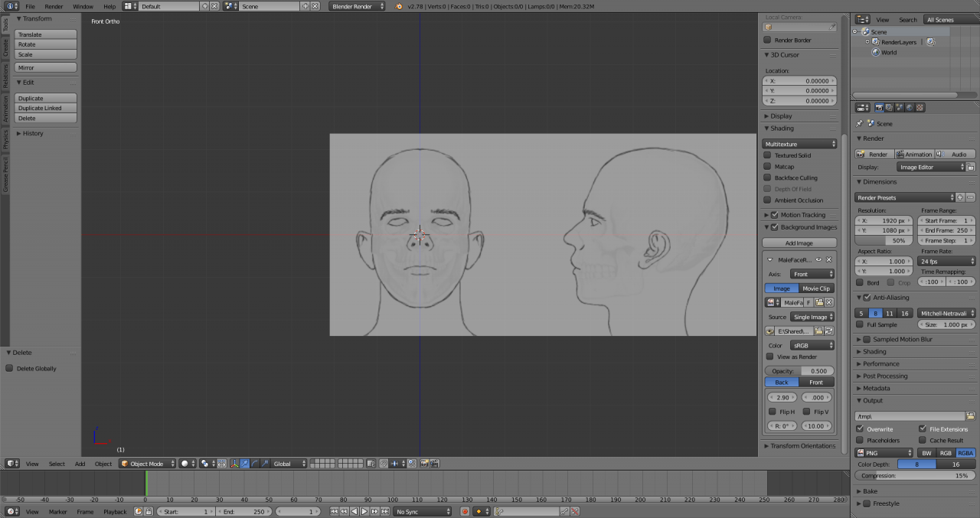Viewport: 980px width, 518px height.
Task: Expand the Transform Orientations panel
Action: click(801, 446)
